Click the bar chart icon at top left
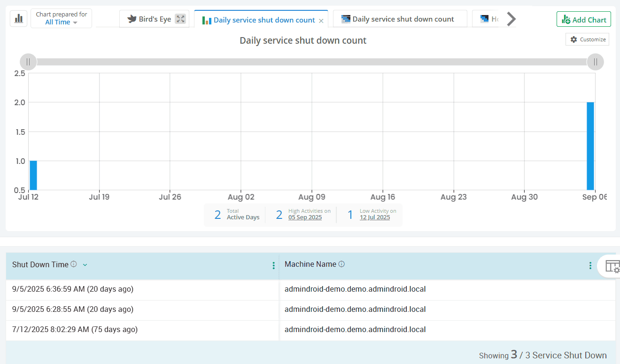The width and height of the screenshot is (620, 364). 19,18
